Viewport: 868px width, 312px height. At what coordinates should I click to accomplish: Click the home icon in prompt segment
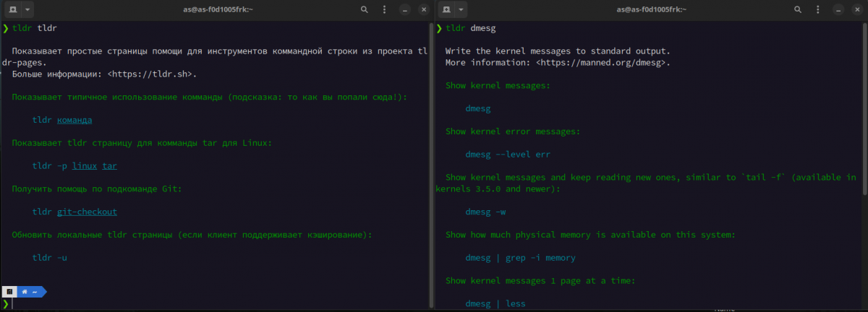[25, 292]
